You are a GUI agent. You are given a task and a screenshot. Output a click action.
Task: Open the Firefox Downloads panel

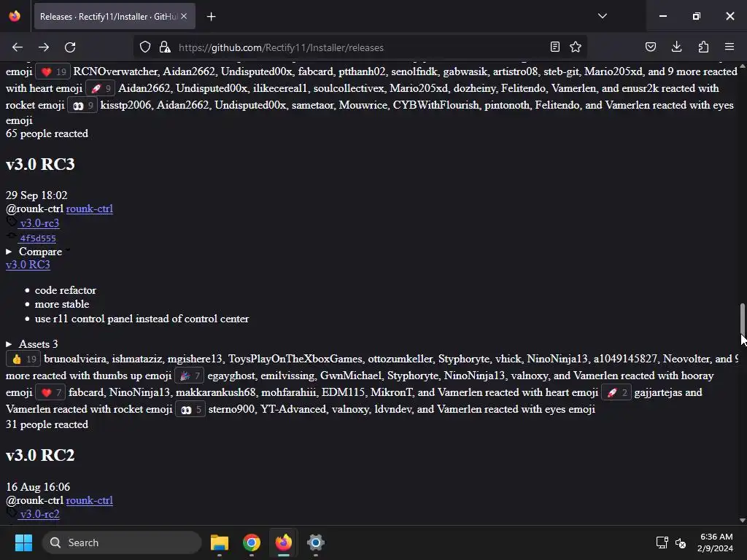[x=676, y=47]
